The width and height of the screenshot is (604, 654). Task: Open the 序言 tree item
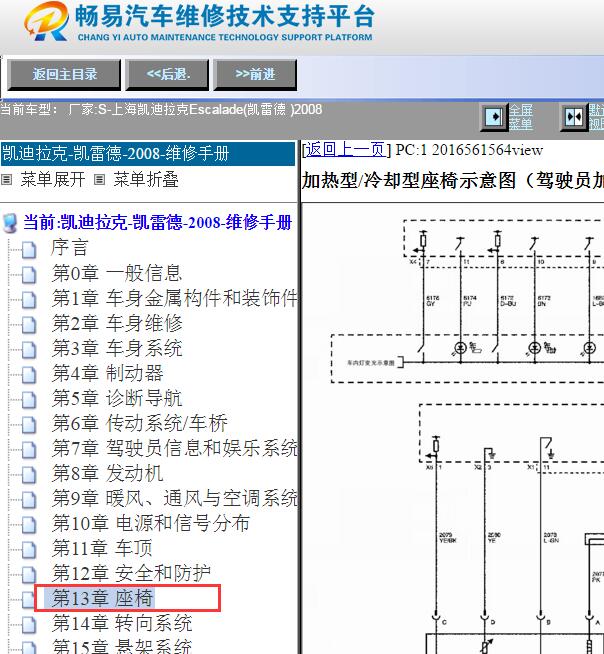pyautogui.click(x=70, y=248)
